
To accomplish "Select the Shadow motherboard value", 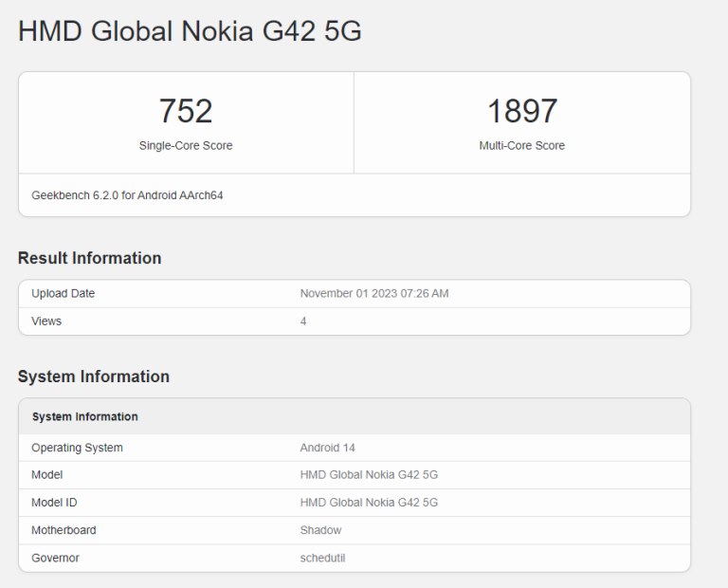I will coord(320,530).
